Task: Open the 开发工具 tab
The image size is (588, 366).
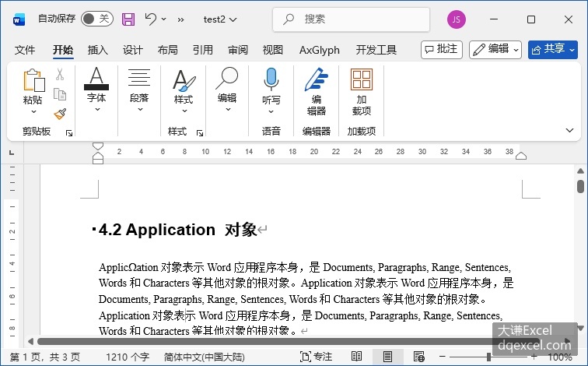Action: [376, 50]
